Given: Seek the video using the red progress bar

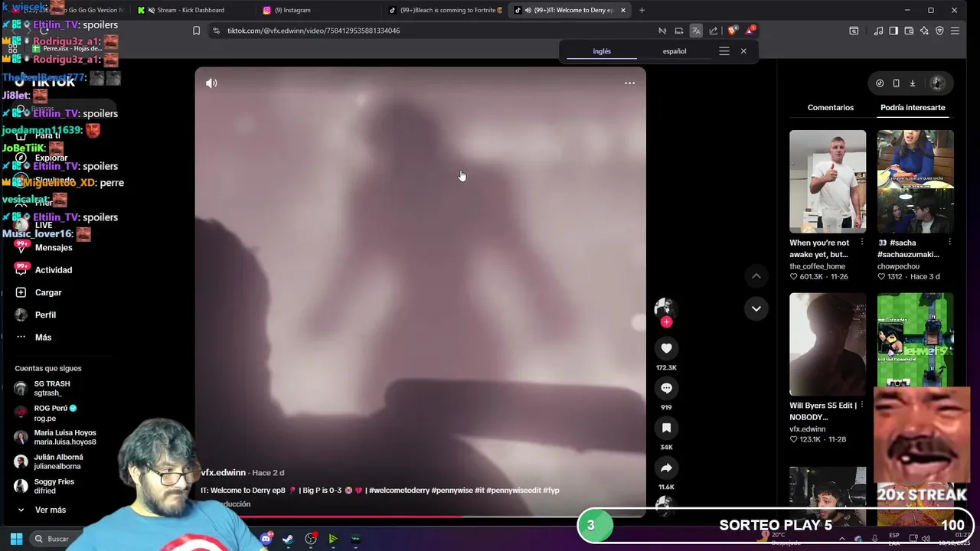Looking at the screenshot, I should [x=420, y=517].
